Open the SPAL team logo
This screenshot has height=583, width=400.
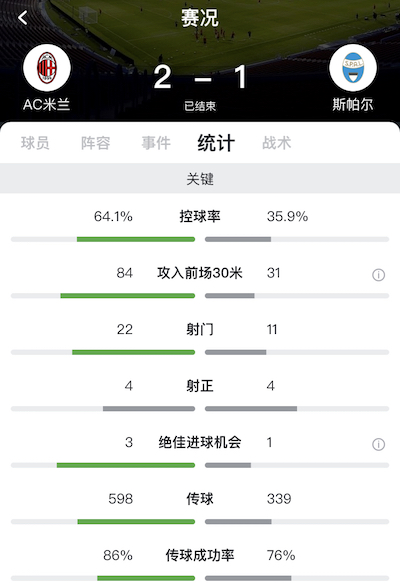[x=353, y=68]
